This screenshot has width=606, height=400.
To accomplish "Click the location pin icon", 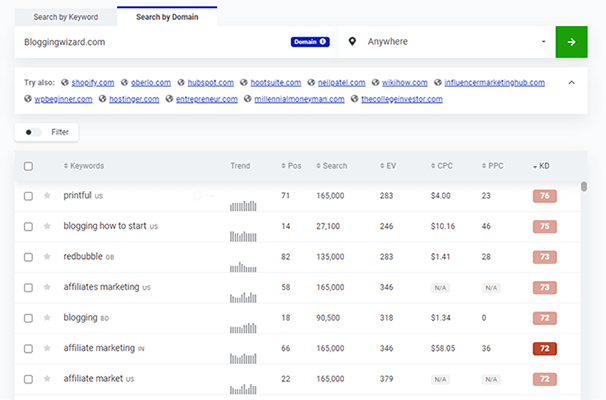I will click(353, 42).
